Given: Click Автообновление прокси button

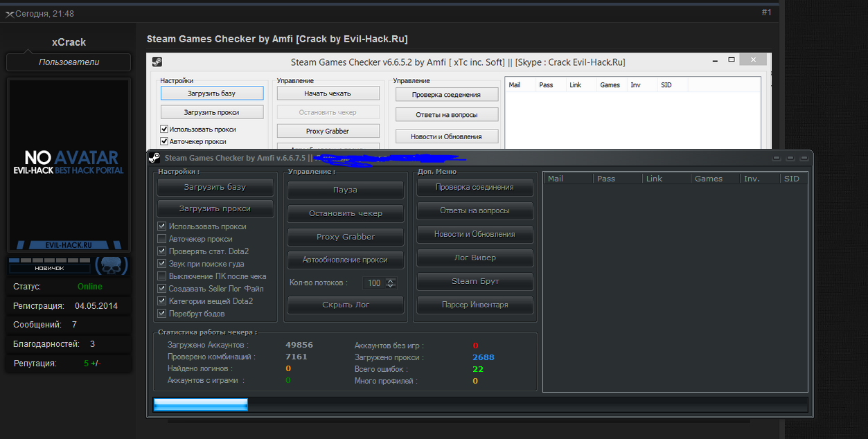Looking at the screenshot, I should point(345,260).
